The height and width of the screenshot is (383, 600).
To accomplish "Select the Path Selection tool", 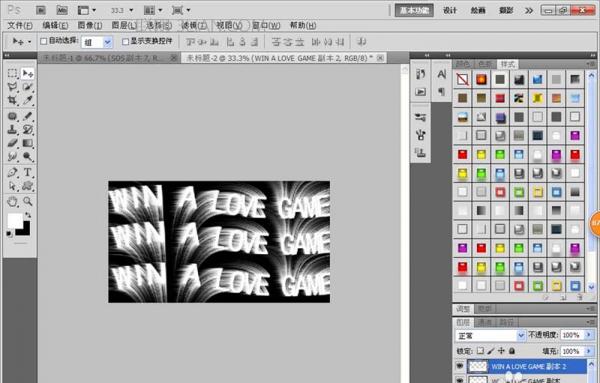I will 12,186.
